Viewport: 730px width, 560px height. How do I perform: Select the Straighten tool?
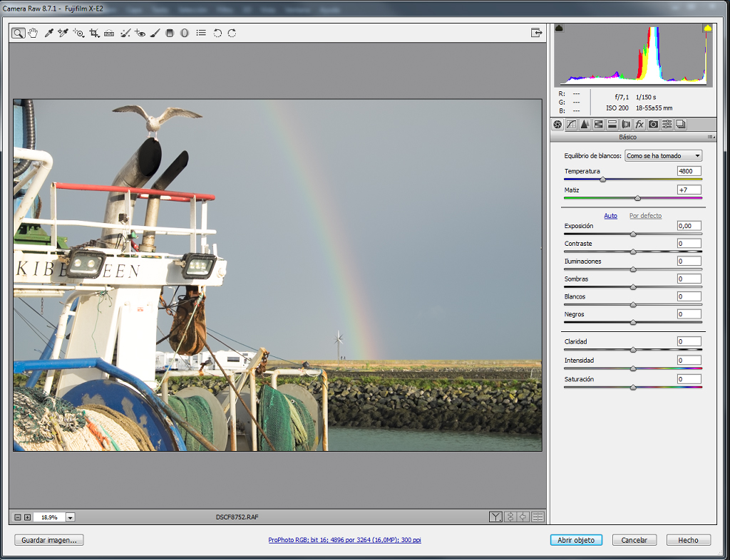pos(109,33)
